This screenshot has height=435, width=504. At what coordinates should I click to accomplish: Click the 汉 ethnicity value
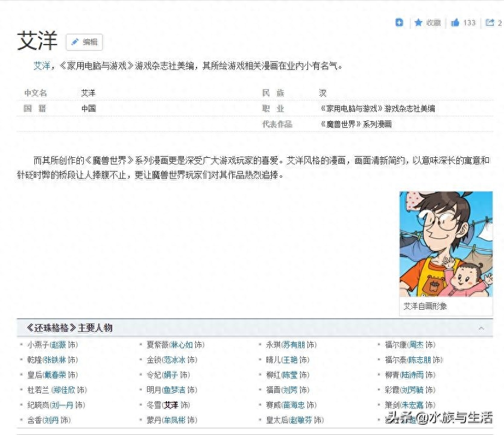coord(323,93)
